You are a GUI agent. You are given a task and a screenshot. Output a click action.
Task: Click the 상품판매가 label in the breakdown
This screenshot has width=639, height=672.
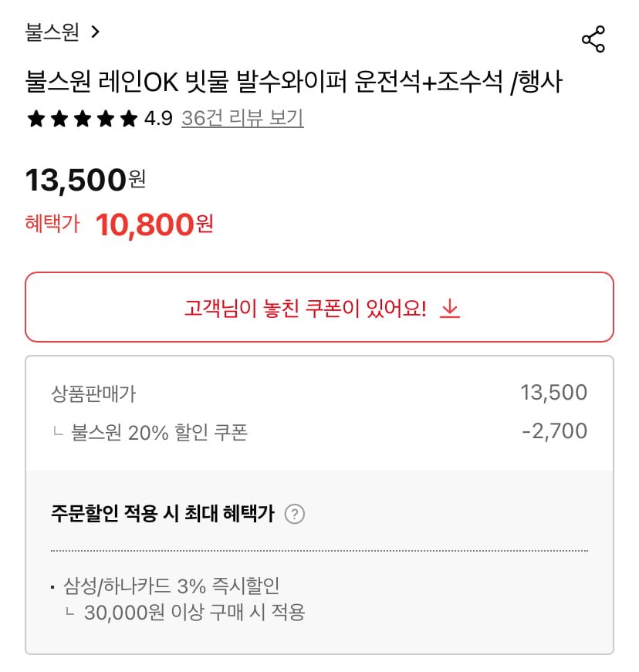coord(93,393)
